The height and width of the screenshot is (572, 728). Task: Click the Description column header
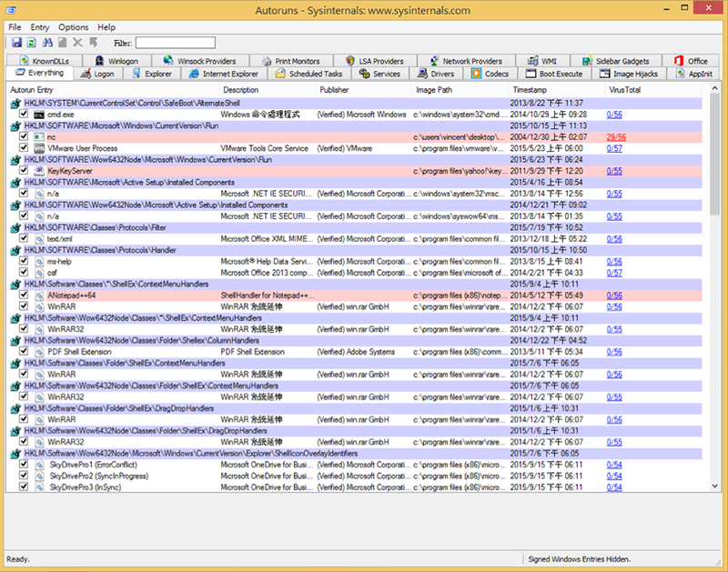pyautogui.click(x=267, y=90)
